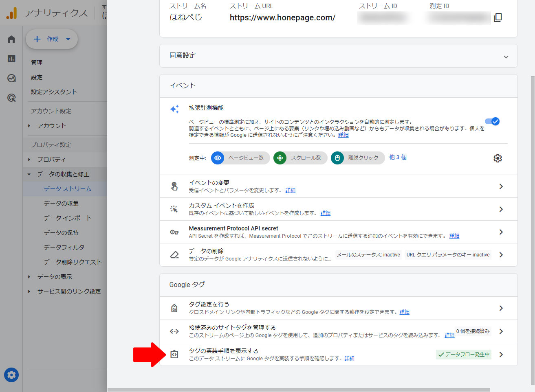Open タグの実装手順を表示する row arrow

[x=501, y=355]
